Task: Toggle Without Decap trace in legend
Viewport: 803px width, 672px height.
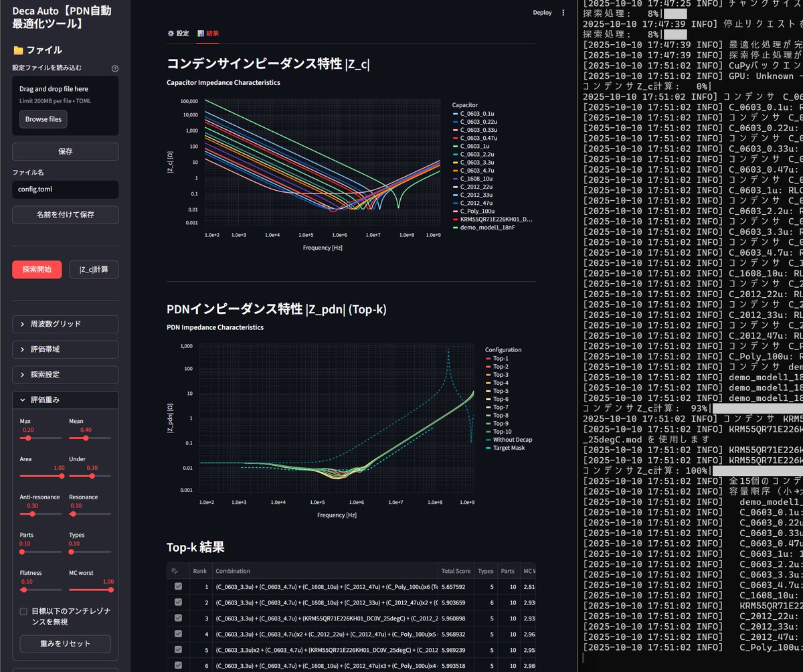Action: pos(509,440)
